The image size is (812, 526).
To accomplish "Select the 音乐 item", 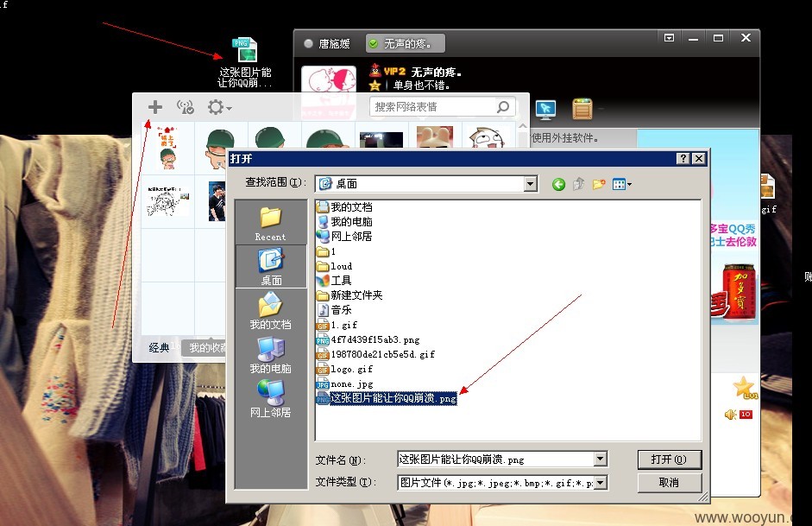I will coord(335,310).
